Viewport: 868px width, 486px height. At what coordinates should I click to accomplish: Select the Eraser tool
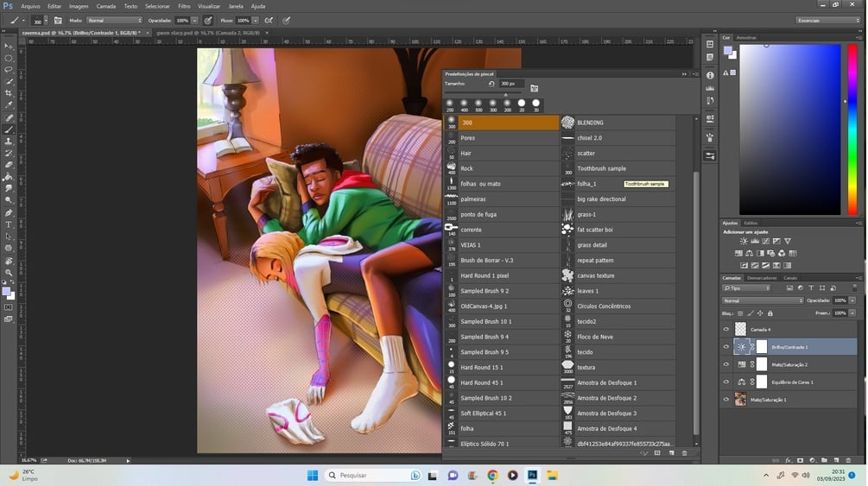(x=9, y=165)
